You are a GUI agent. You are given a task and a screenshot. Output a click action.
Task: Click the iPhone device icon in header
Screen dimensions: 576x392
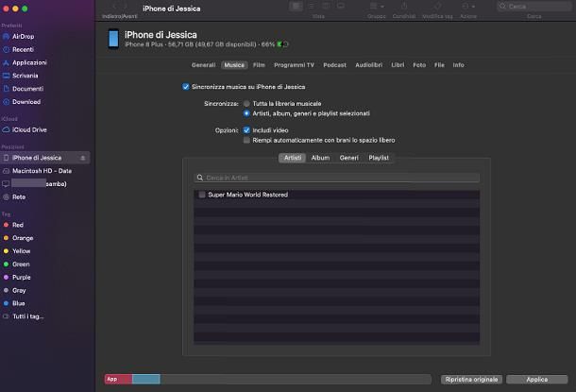coord(113,39)
